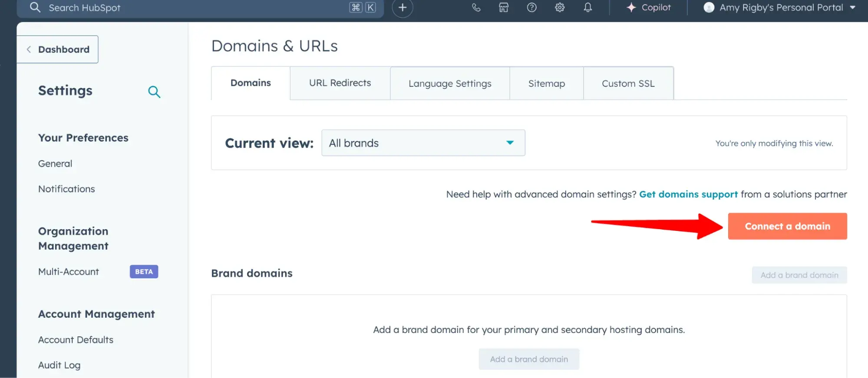Click Add a brand domain in the empty panel
The image size is (868, 378).
[529, 359]
